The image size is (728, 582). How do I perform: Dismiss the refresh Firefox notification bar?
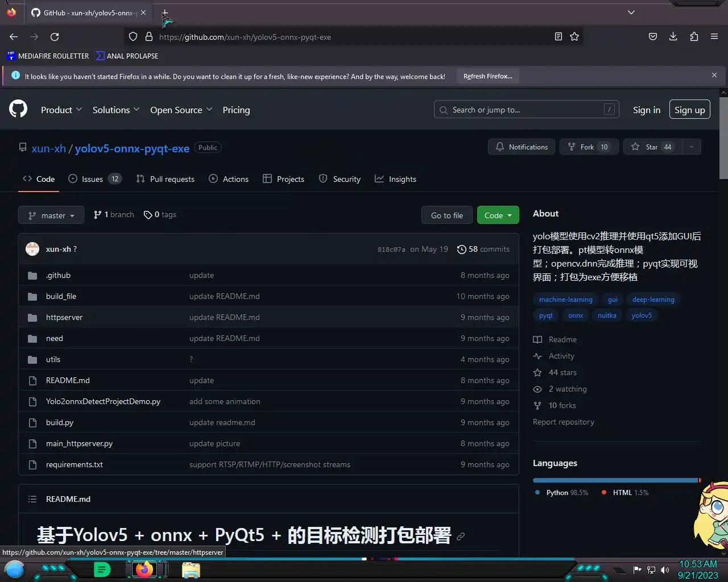(714, 75)
